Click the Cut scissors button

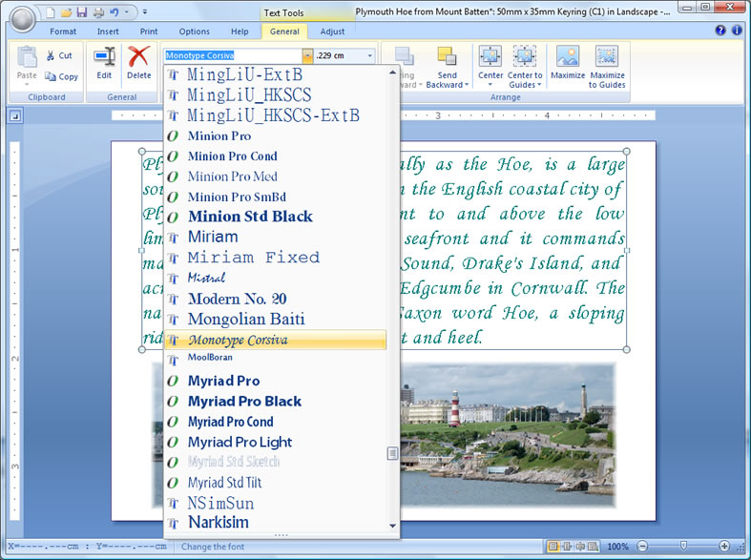point(59,55)
